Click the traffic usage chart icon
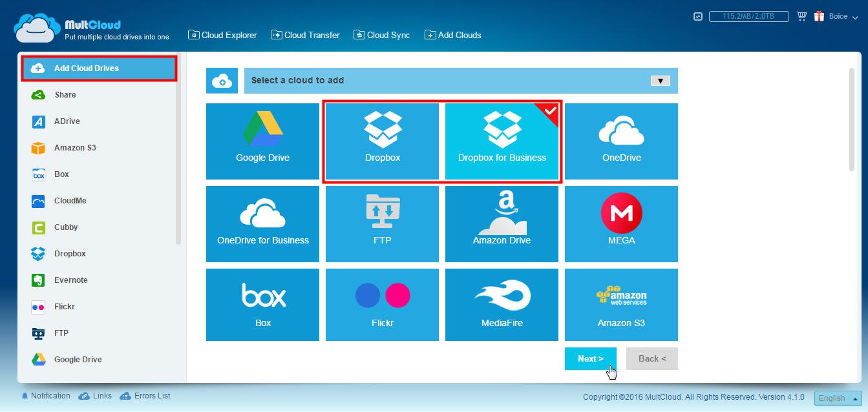Viewport: 868px width, 412px height. point(698,17)
